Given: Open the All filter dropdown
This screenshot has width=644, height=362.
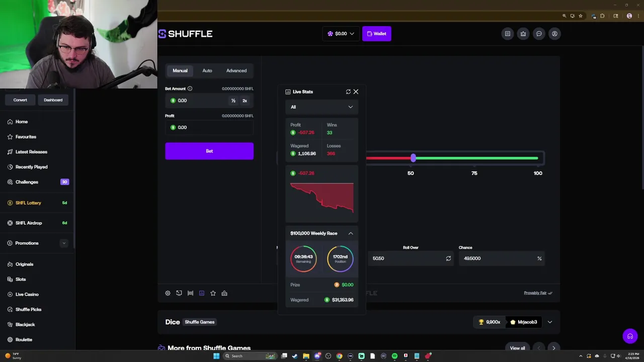Looking at the screenshot, I should point(321,107).
